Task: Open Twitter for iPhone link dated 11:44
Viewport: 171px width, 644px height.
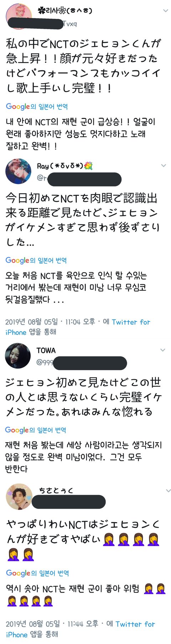Action: tap(80, 629)
